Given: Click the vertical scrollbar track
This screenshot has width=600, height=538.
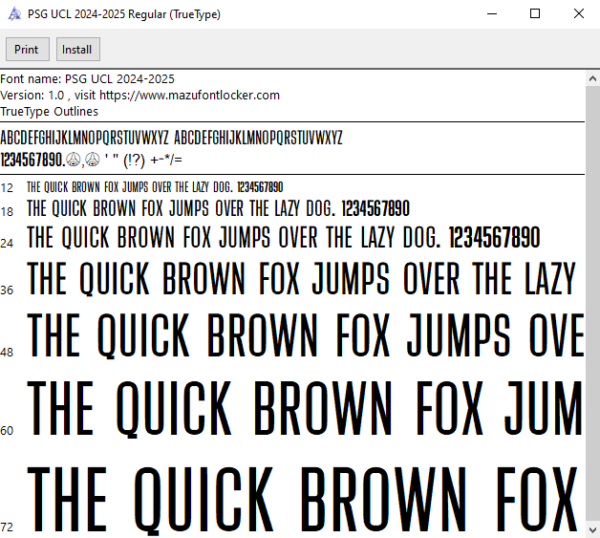Looking at the screenshot, I should click(593, 304).
